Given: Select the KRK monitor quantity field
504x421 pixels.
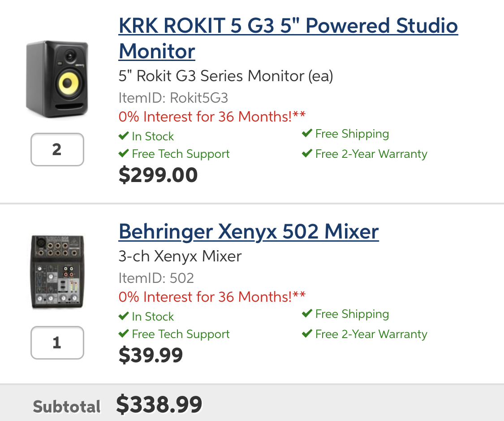Looking at the screenshot, I should (57, 149).
